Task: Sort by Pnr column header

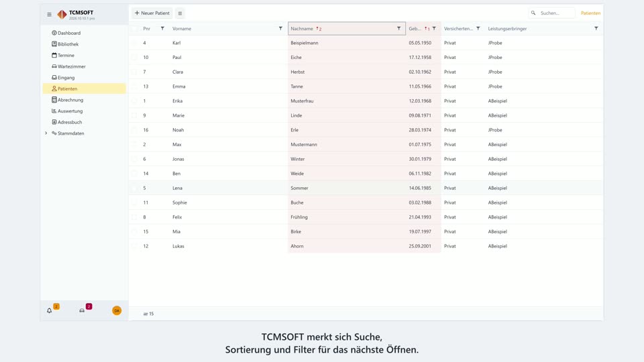Action: point(147,29)
